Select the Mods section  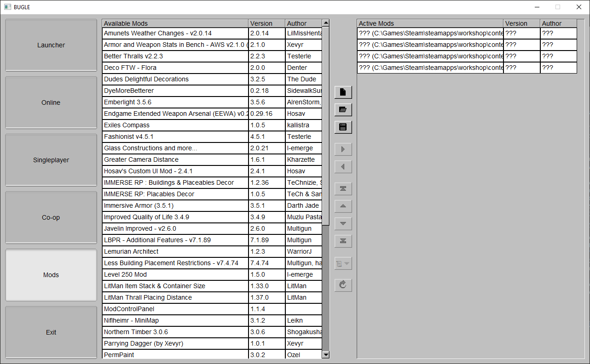pos(51,275)
